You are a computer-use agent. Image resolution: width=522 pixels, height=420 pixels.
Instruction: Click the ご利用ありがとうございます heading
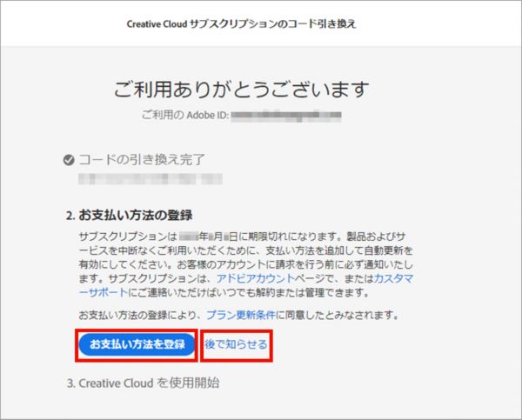point(242,90)
